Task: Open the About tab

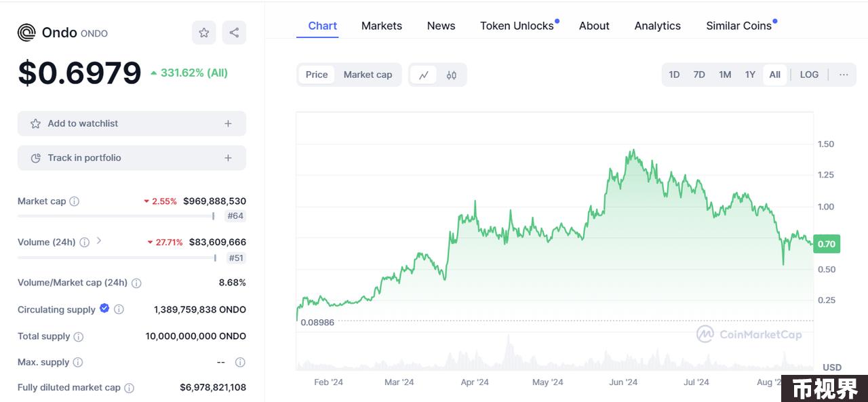Action: [x=594, y=26]
